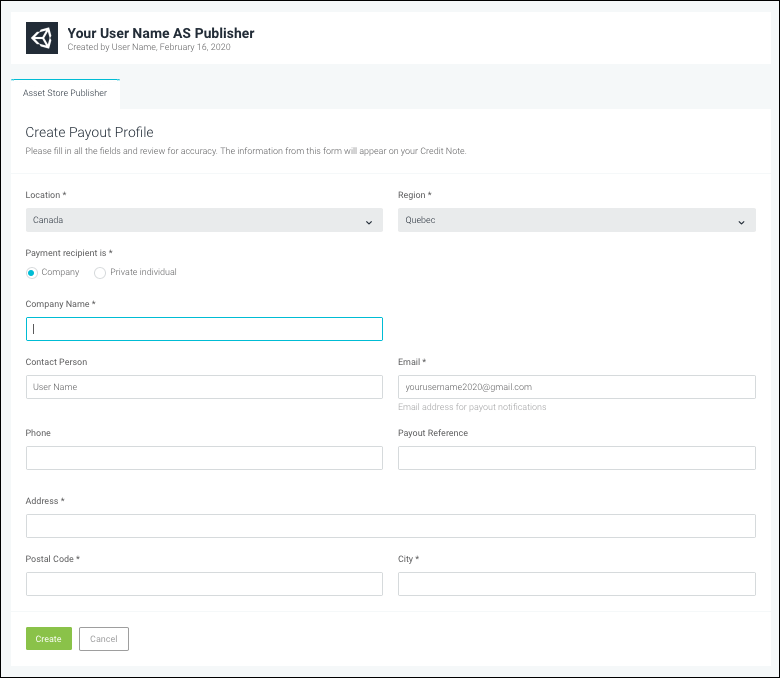Focus the Phone input field
The height and width of the screenshot is (678, 780).
pos(204,458)
